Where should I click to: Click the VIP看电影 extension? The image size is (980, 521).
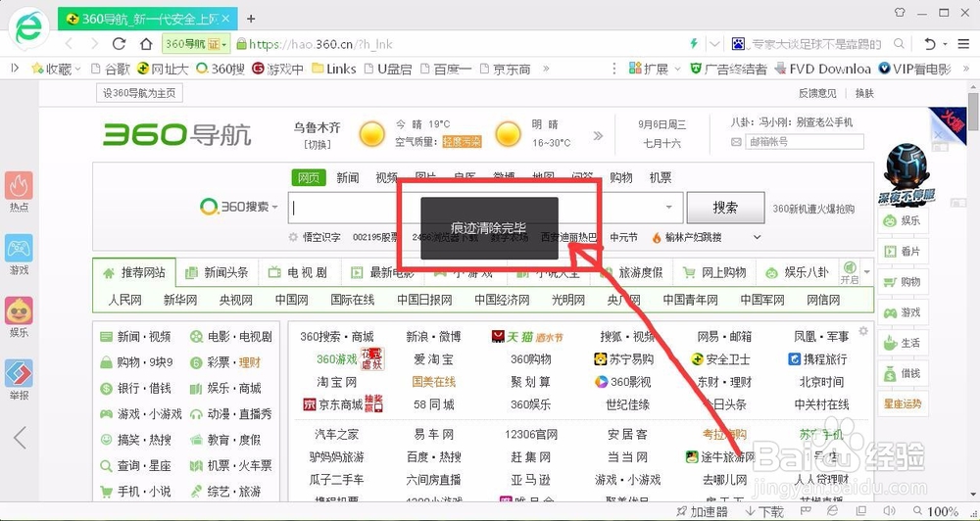coord(914,69)
